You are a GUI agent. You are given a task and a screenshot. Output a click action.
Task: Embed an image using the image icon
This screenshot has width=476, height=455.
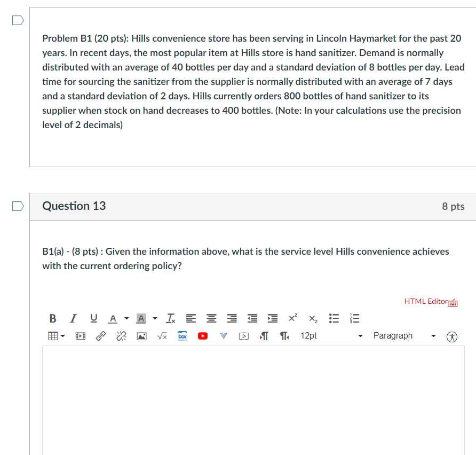click(141, 336)
